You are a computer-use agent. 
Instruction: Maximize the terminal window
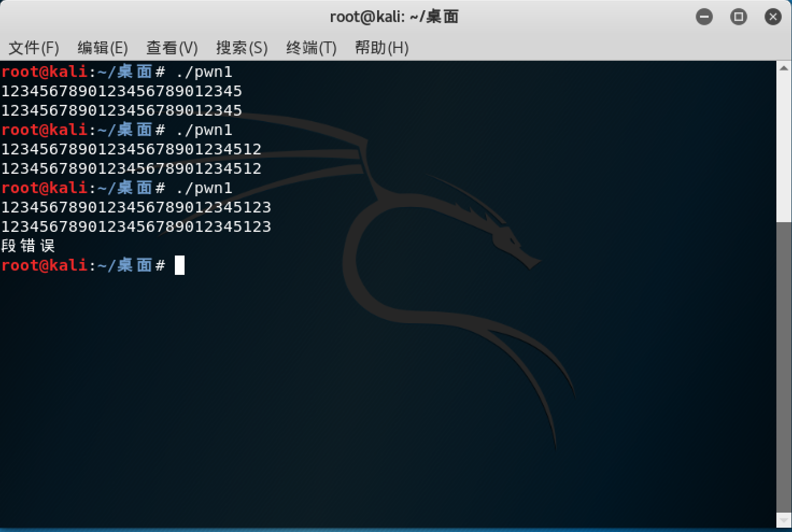(738, 17)
